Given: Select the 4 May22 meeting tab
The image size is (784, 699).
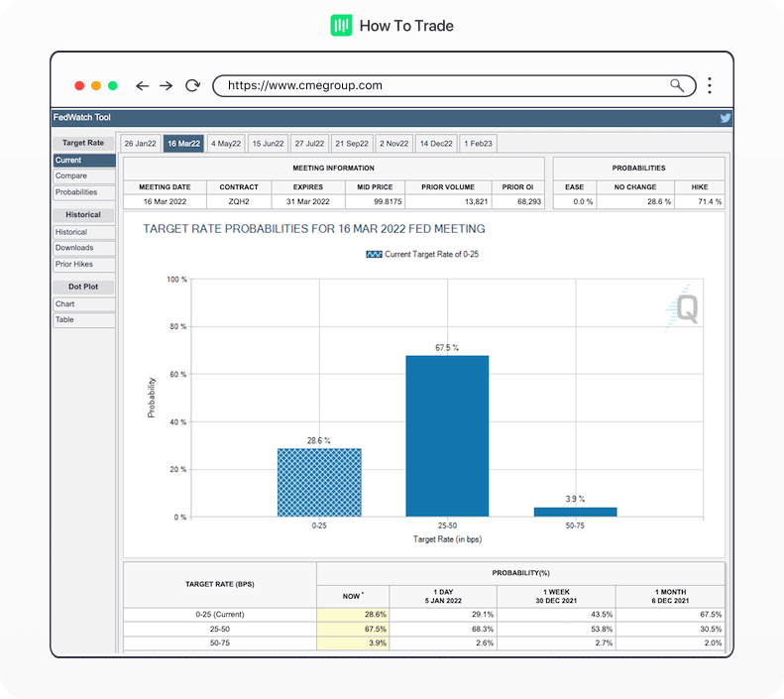Looking at the screenshot, I should coord(226,144).
